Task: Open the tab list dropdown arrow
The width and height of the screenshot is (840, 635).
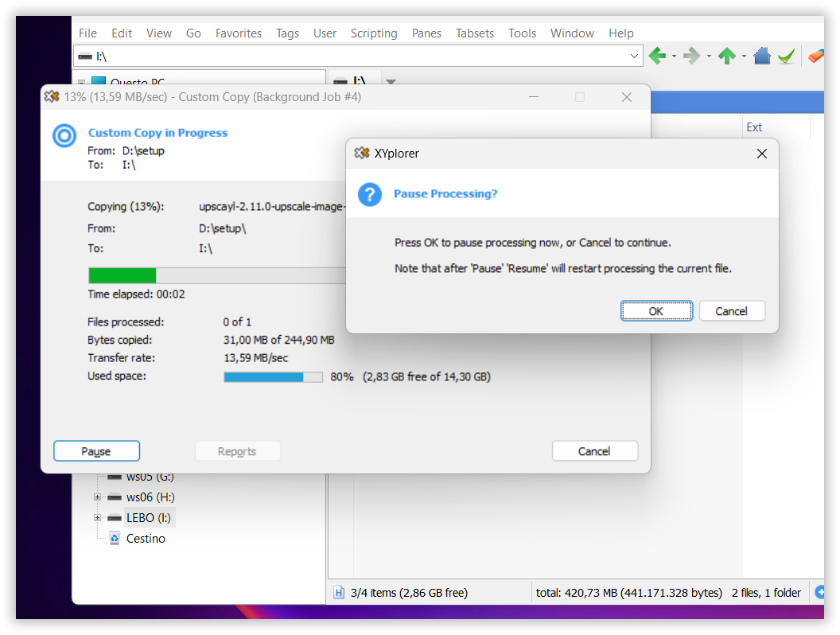Action: pos(391,82)
